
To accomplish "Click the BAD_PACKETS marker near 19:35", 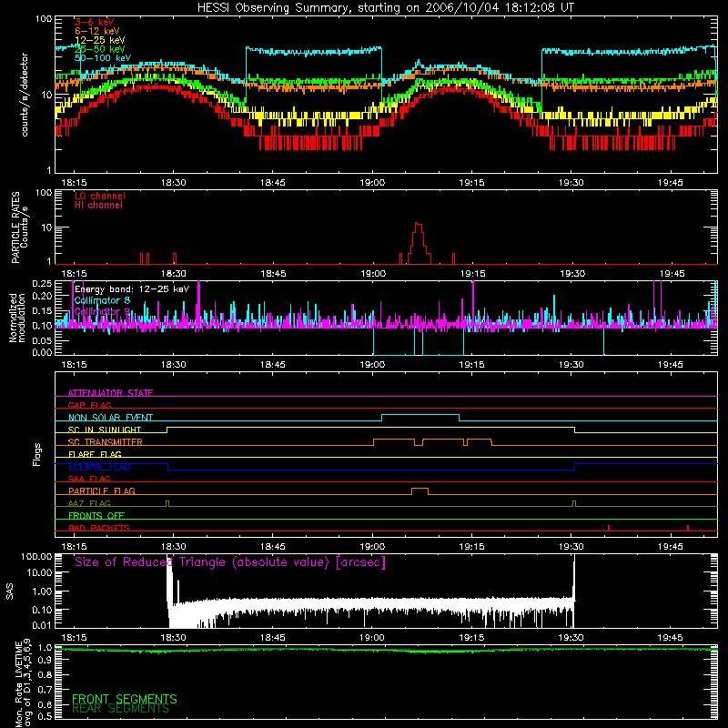I will 609,528.
